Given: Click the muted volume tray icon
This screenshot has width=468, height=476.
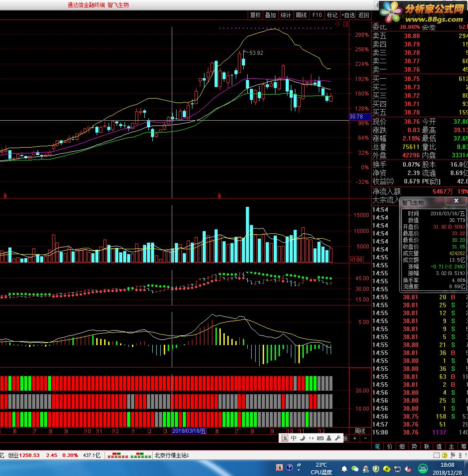Looking at the screenshot, I should click(x=408, y=469).
